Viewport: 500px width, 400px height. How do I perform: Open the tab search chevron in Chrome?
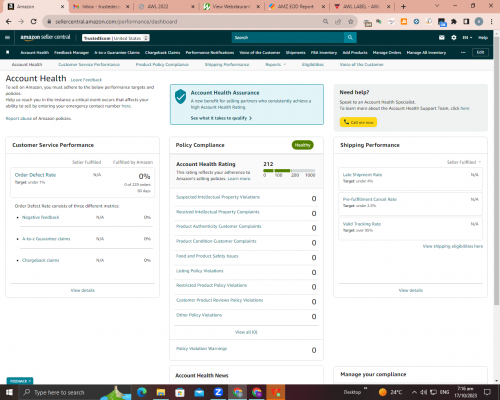click(x=437, y=6)
